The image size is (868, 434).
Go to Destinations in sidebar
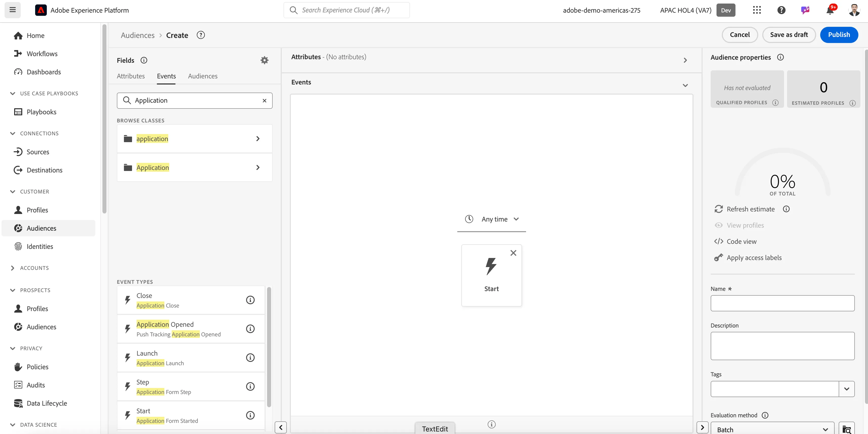(45, 170)
